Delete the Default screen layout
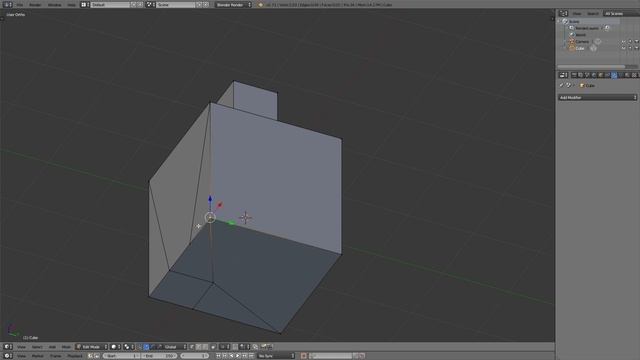Viewport: 640px width, 360px height. pyautogui.click(x=140, y=4)
